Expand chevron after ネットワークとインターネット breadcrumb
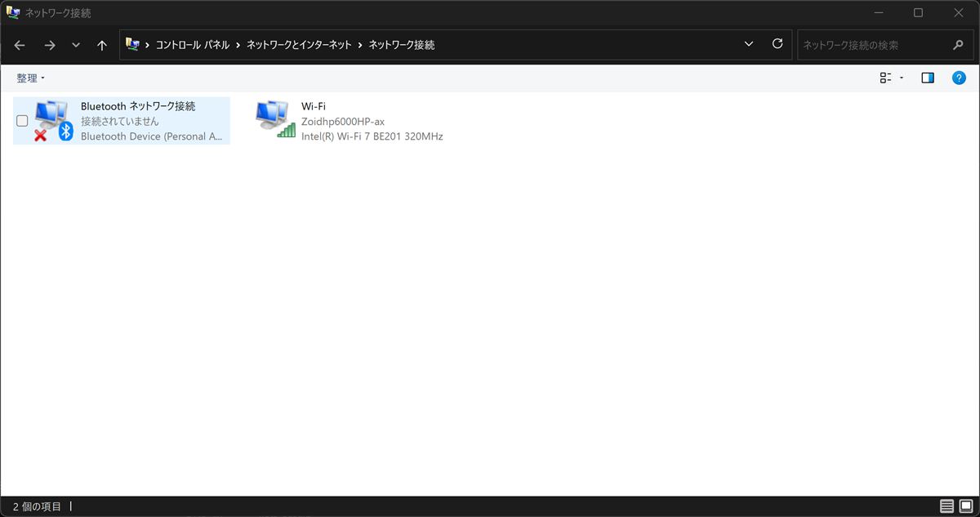This screenshot has width=980, height=517. click(359, 45)
